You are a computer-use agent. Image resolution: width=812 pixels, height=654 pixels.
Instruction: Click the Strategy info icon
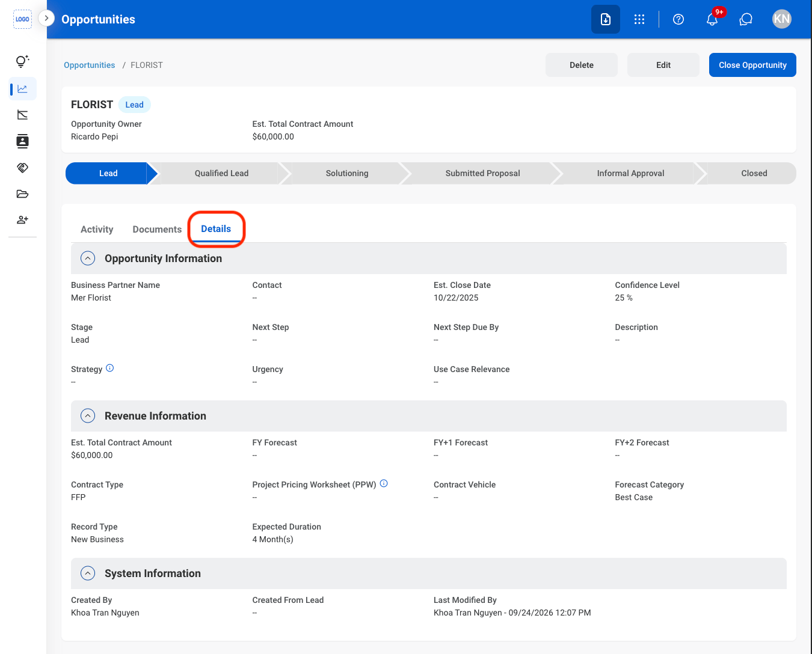point(109,368)
